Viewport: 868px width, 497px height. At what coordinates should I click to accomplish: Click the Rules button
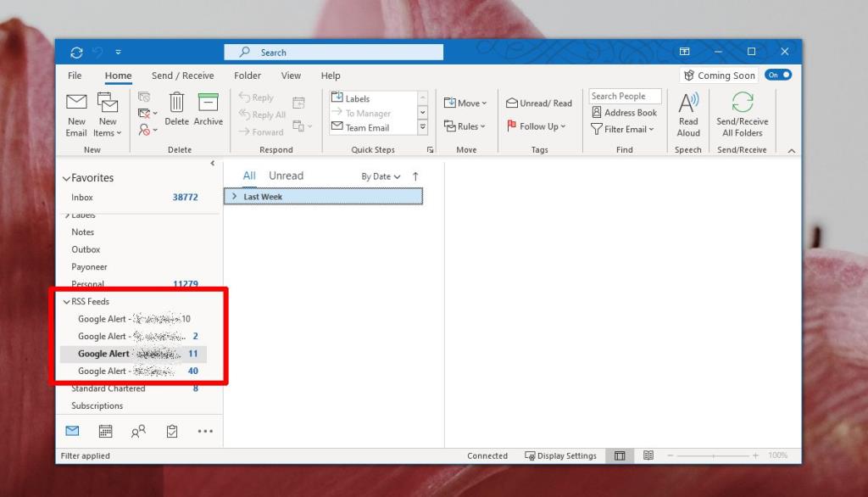tap(469, 126)
